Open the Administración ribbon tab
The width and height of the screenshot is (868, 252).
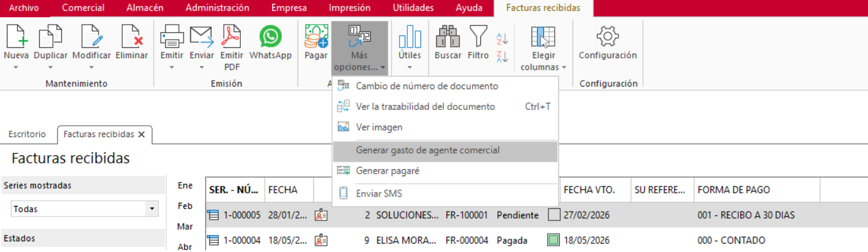click(x=217, y=8)
